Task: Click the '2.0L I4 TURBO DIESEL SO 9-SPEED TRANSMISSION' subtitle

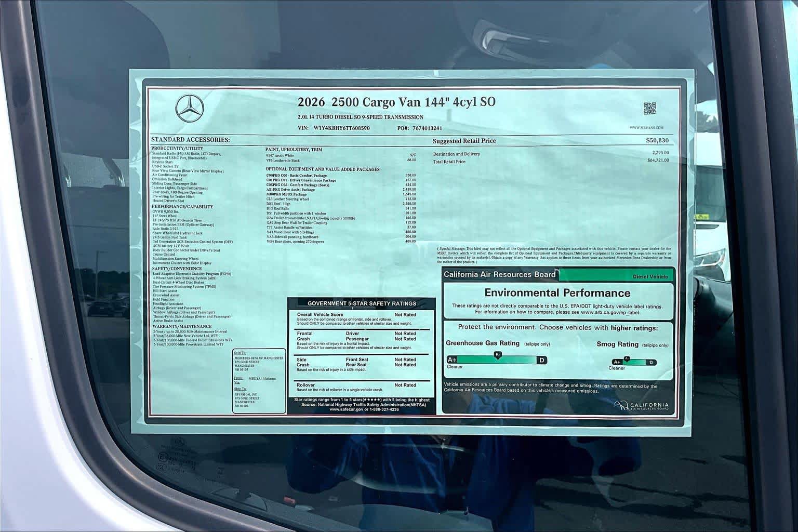Action: pyautogui.click(x=361, y=117)
